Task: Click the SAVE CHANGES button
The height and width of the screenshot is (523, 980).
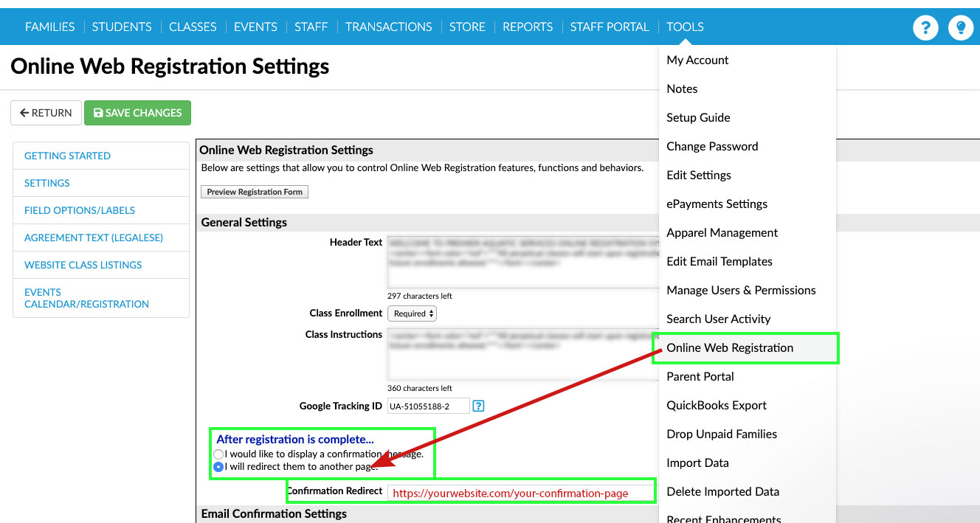Action: tap(137, 113)
